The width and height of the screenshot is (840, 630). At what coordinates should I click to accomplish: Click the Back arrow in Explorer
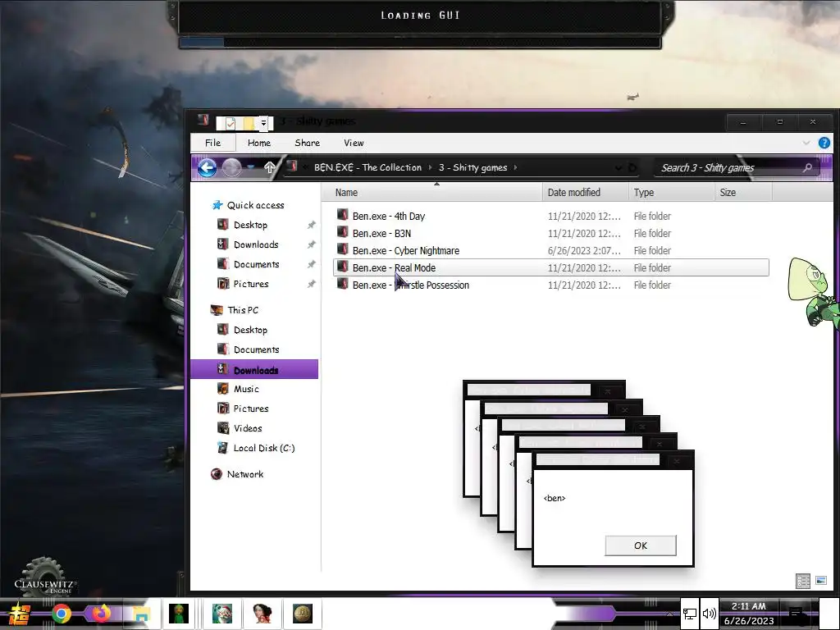207,167
